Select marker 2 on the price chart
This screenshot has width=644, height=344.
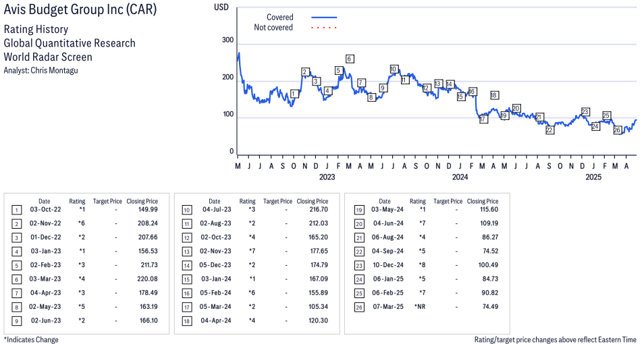[304, 72]
